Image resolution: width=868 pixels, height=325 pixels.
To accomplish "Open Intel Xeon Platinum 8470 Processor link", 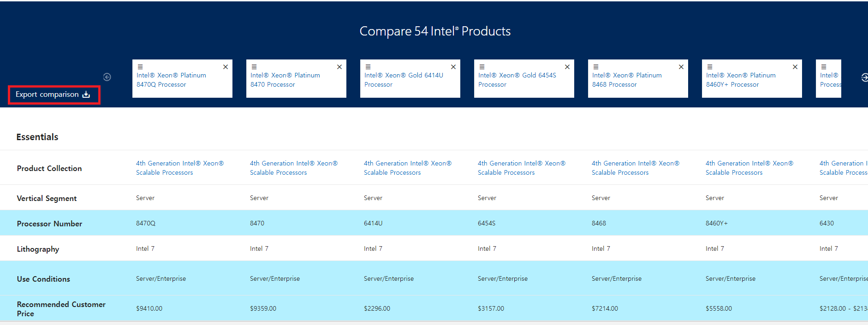I will coord(285,80).
